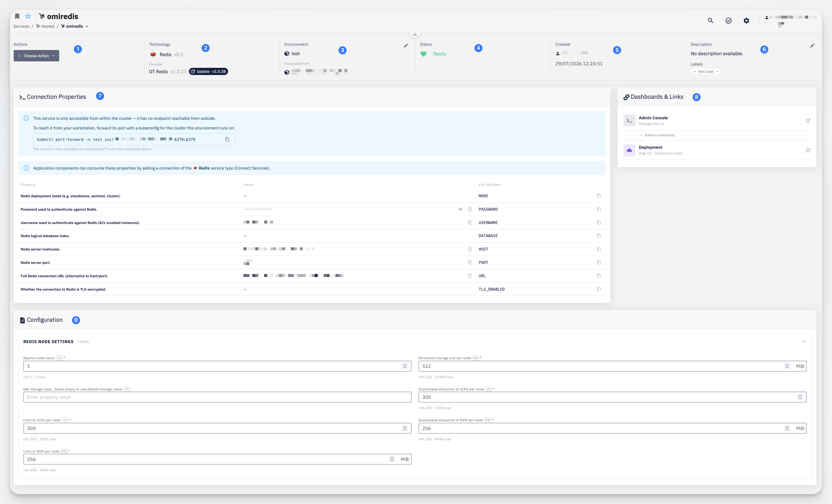Click the Persistent storage size field
This screenshot has width=832, height=504.
612,366
